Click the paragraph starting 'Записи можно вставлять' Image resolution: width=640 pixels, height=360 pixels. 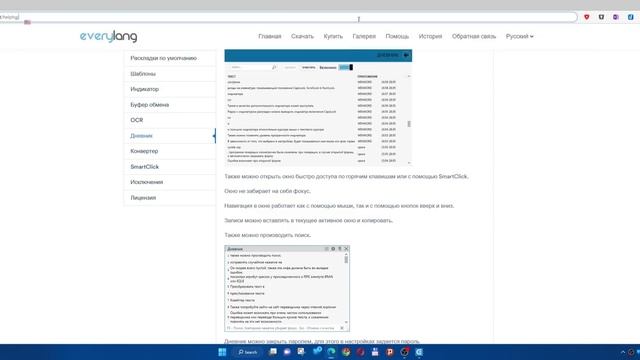tap(308, 220)
